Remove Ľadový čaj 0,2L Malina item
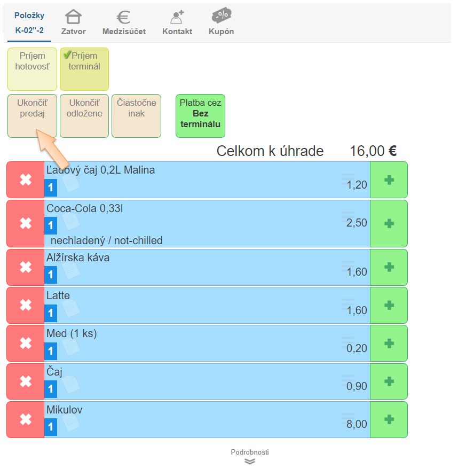Image resolution: width=458 pixels, height=476 pixels. point(26,180)
